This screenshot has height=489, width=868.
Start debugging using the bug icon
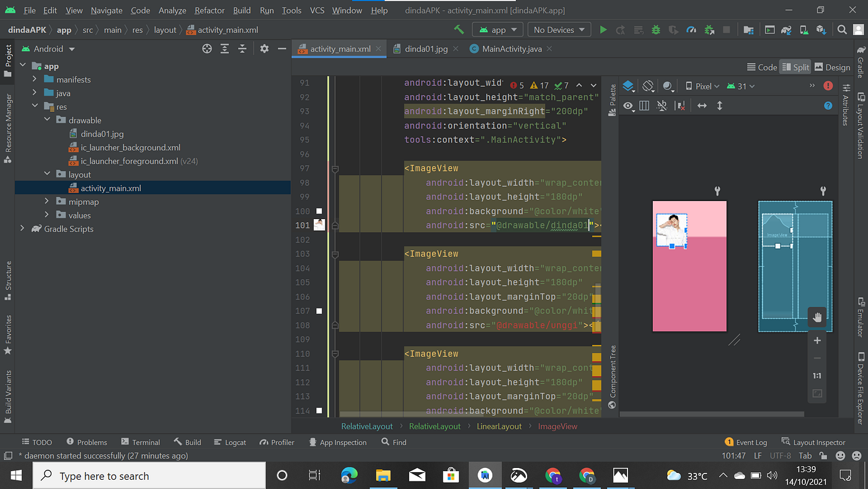click(x=656, y=29)
